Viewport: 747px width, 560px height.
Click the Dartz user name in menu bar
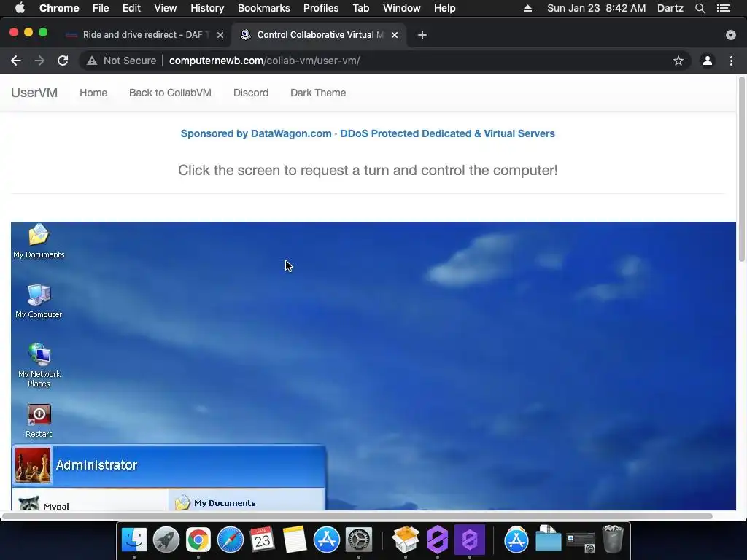[x=670, y=8]
